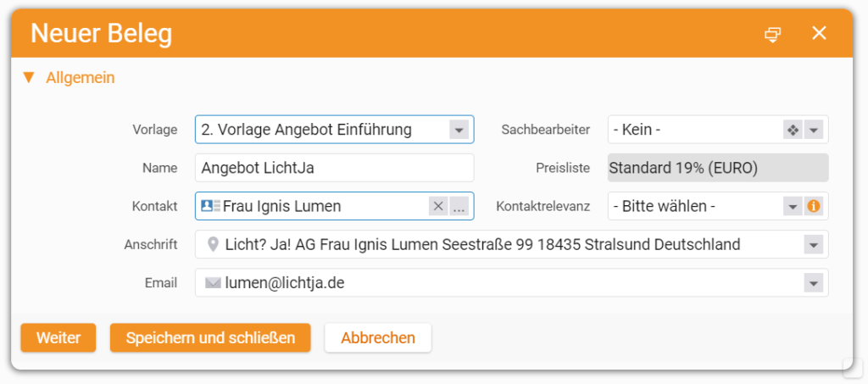The height and width of the screenshot is (384, 868).
Task: Click the envelope icon in Email field
Action: pyautogui.click(x=213, y=283)
